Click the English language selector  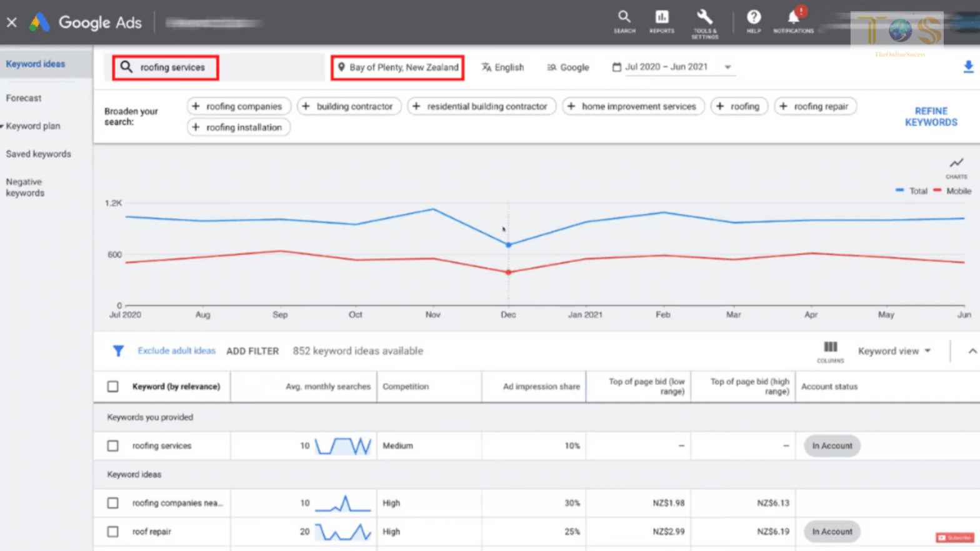(502, 67)
